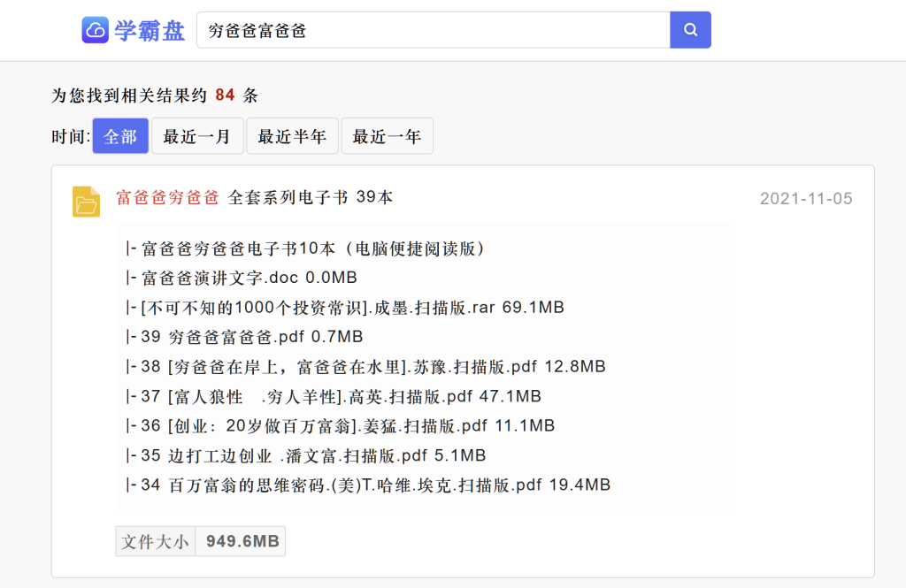Click the 文件大小 label
This screenshot has height=588, width=906.
(156, 541)
